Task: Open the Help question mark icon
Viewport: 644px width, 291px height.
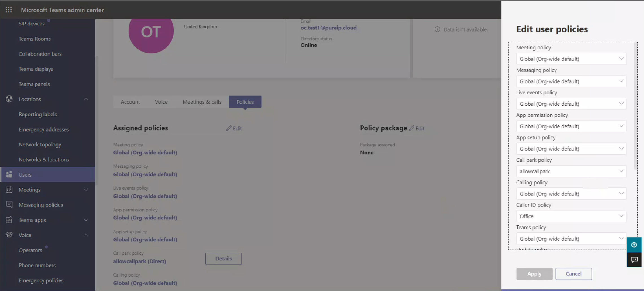Action: tap(634, 245)
